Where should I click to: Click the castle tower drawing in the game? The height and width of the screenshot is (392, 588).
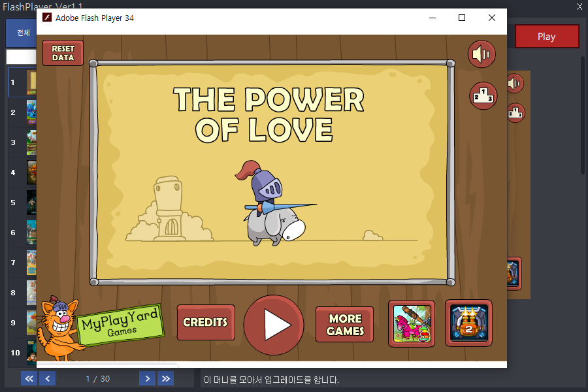pos(169,209)
